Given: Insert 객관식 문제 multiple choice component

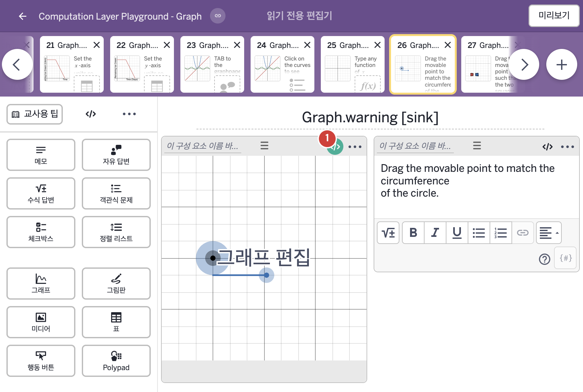Looking at the screenshot, I should 116,193.
